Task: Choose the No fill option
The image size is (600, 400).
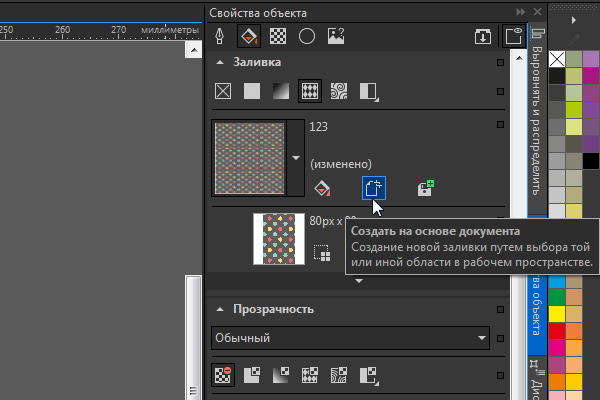Action: (x=223, y=93)
